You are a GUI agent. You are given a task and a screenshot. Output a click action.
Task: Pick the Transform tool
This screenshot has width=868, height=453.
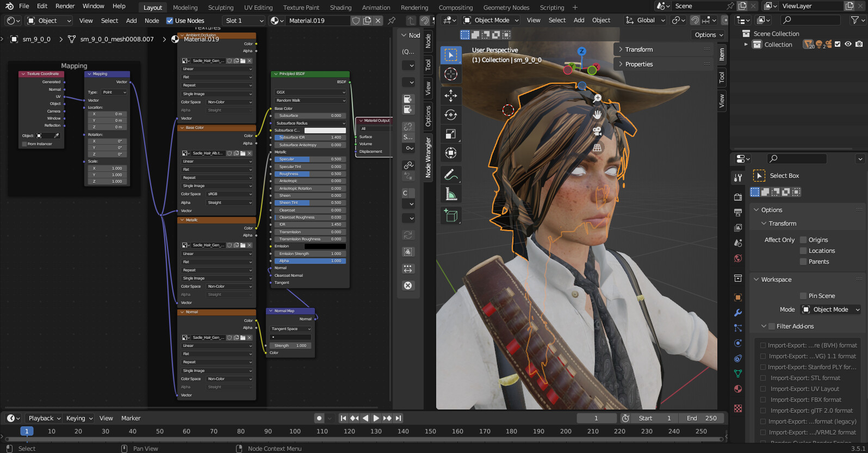[x=451, y=153]
